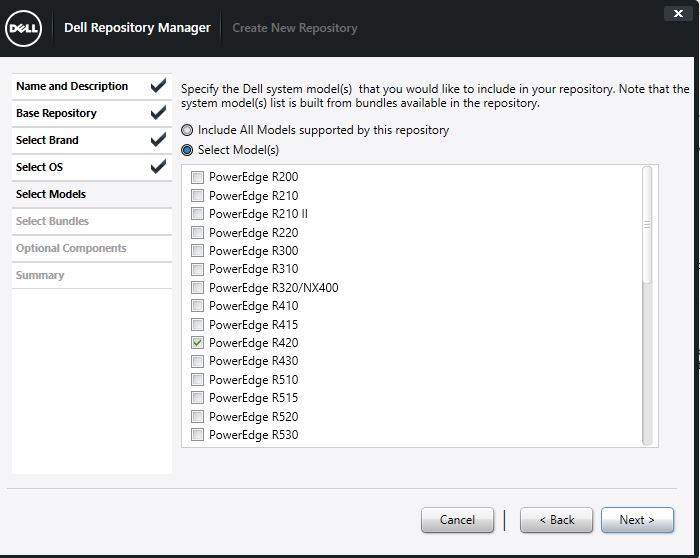Return to the Select OS step
Screen dimensions: 700x558
pyautogui.click(x=39, y=168)
